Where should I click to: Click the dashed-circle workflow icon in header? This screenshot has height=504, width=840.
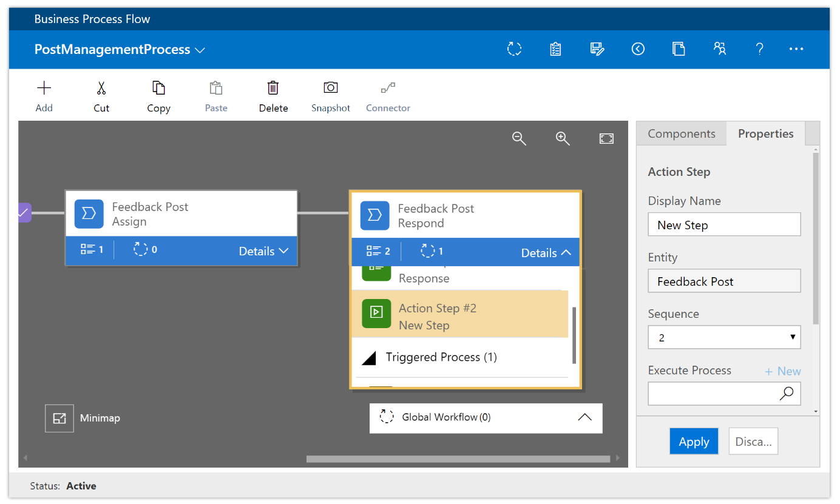(515, 49)
